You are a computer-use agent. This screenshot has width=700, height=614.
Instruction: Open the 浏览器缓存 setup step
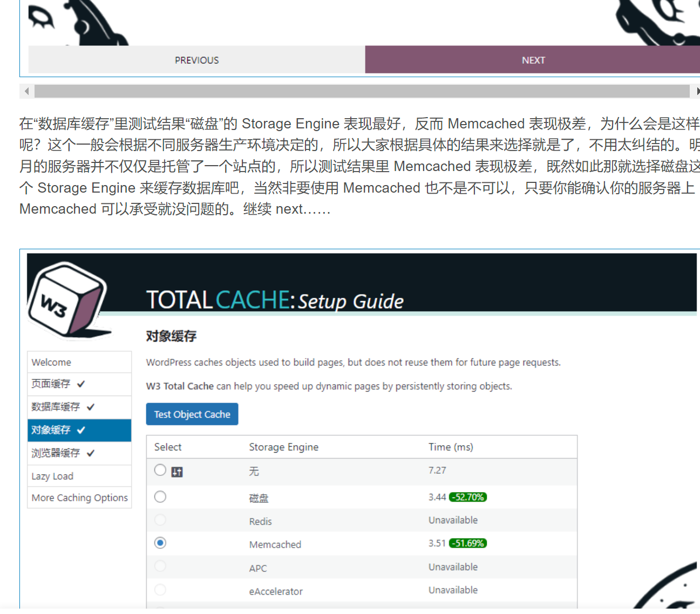coord(79,453)
